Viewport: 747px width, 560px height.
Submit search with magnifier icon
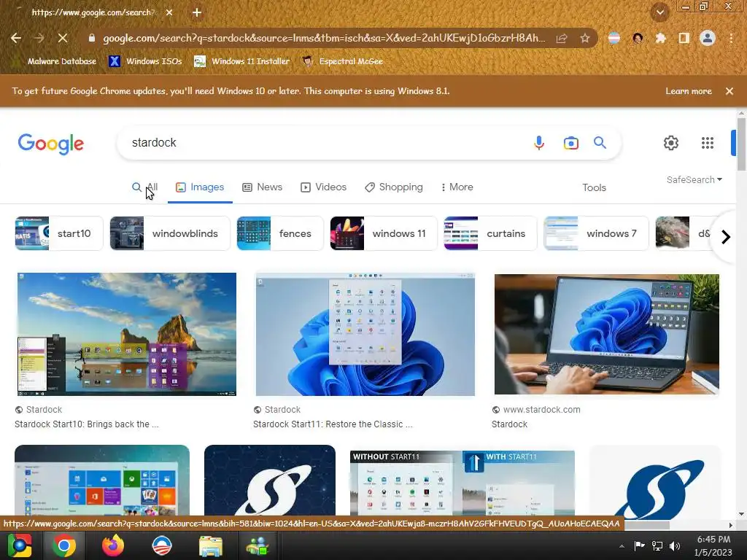(x=600, y=142)
